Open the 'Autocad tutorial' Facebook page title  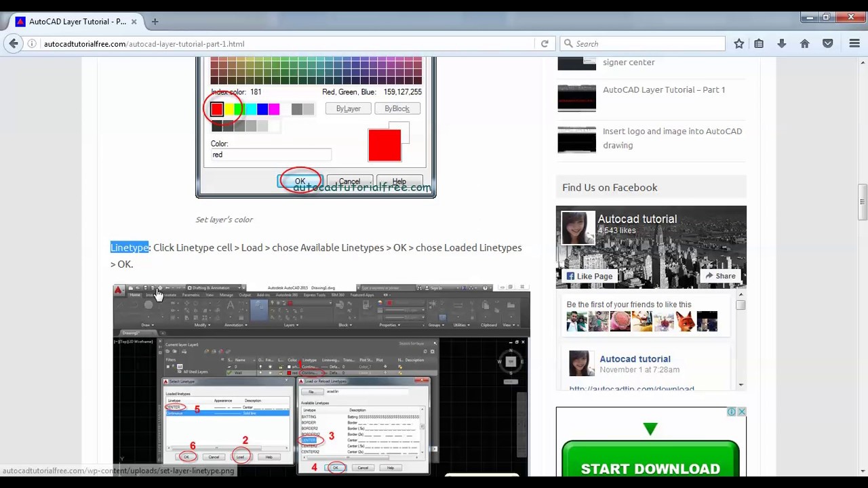(637, 219)
